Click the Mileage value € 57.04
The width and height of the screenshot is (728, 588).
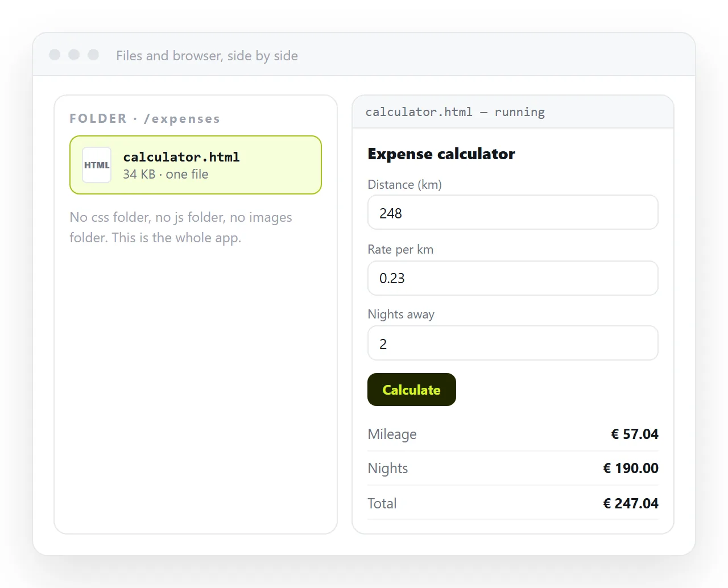coord(635,434)
